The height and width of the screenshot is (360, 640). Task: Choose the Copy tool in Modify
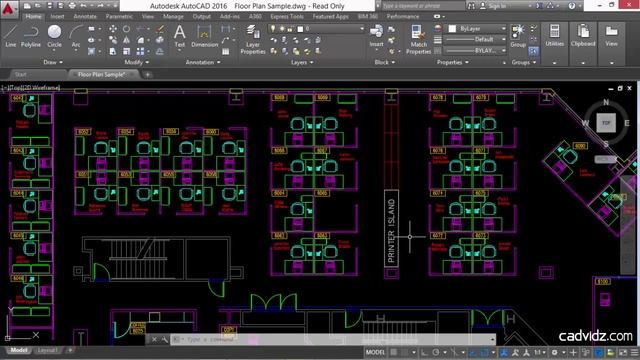pos(113,40)
